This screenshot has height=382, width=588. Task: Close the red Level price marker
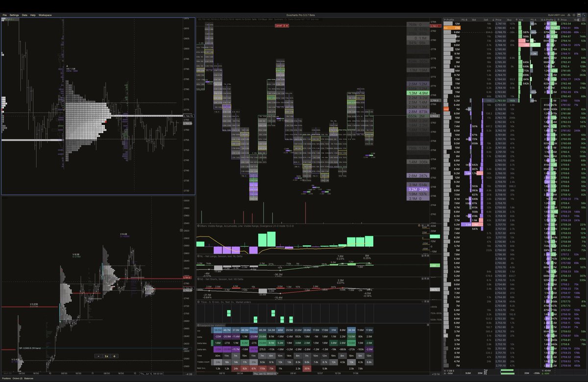click(287, 26)
